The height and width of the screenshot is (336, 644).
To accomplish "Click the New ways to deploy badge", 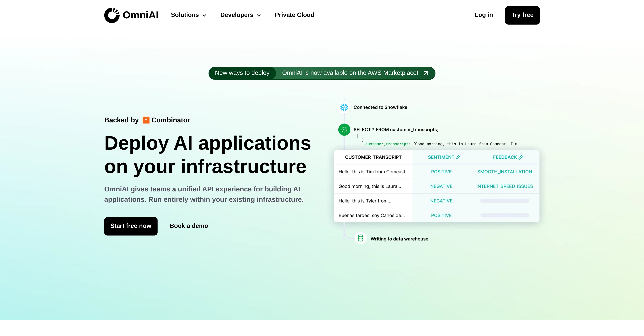I will (242, 73).
